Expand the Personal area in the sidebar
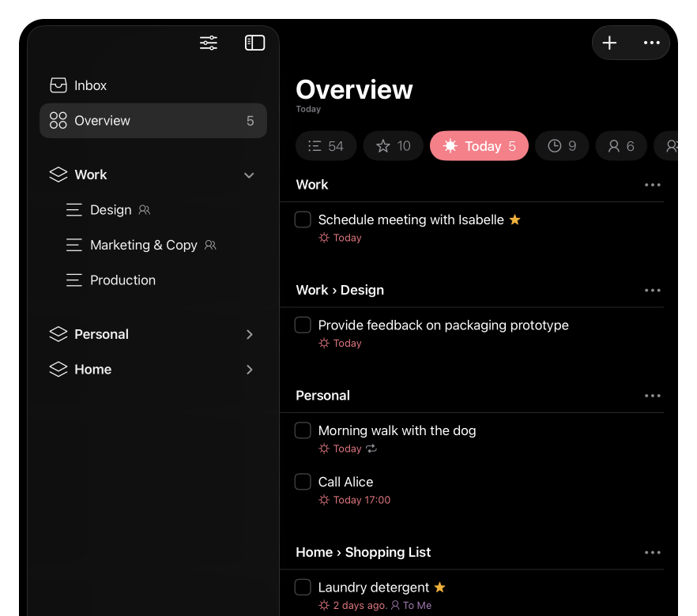The width and height of the screenshot is (697, 616). pos(249,334)
